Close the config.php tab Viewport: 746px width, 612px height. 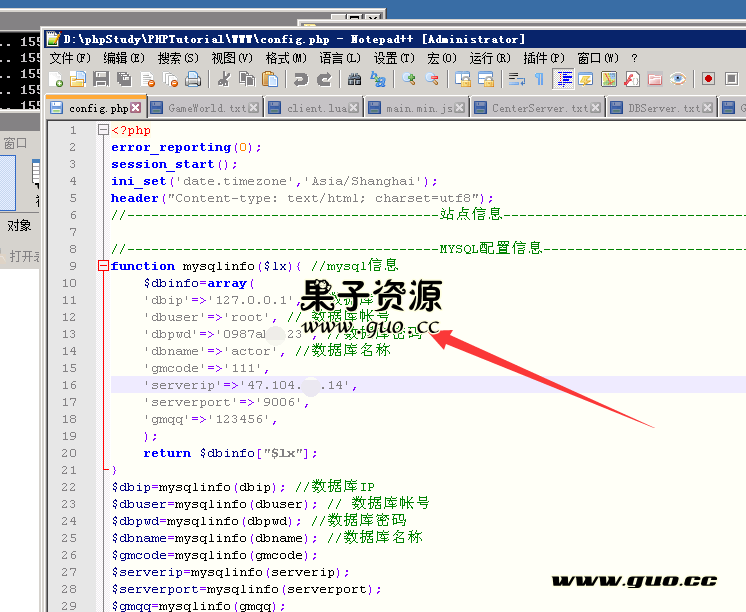[x=136, y=108]
